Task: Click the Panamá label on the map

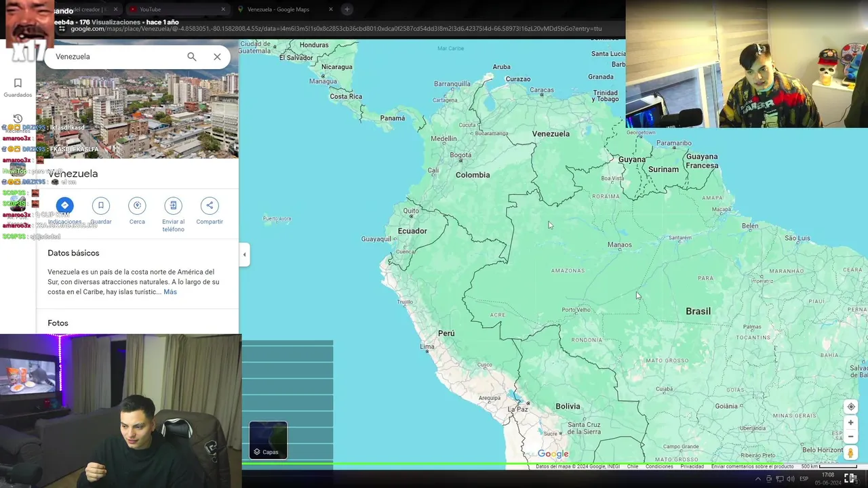Action: pyautogui.click(x=393, y=118)
